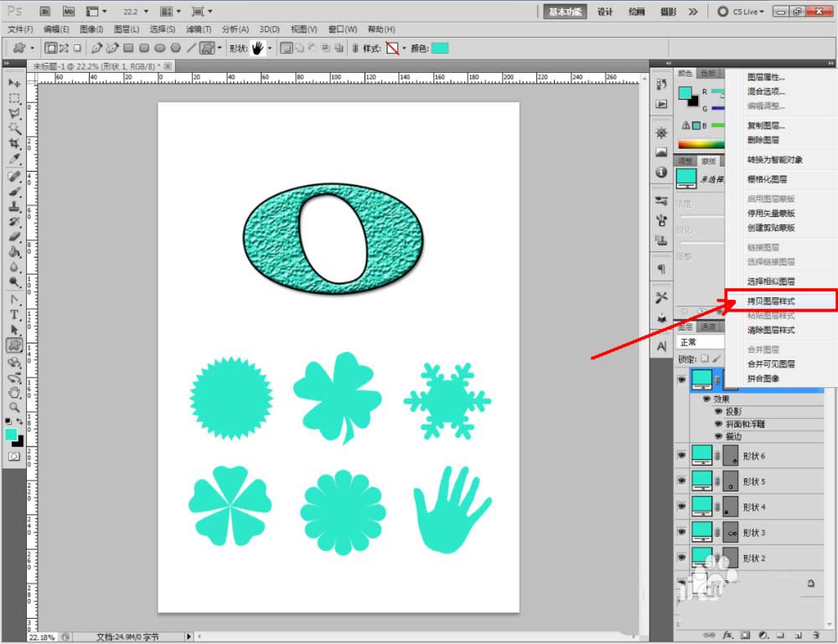Choose the Line tool in the options bar

[191, 48]
